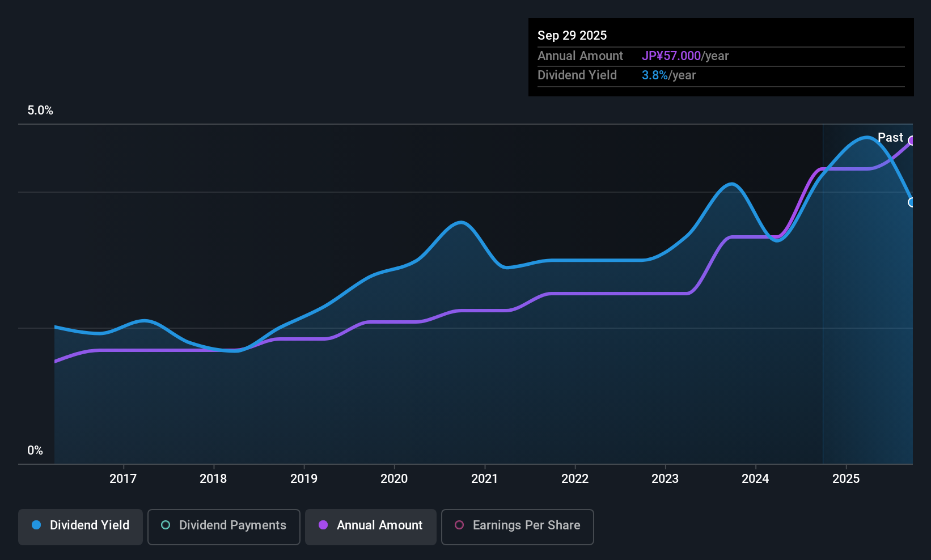This screenshot has width=931, height=560.
Task: Select the 2023 year tick label
Action: pos(665,478)
